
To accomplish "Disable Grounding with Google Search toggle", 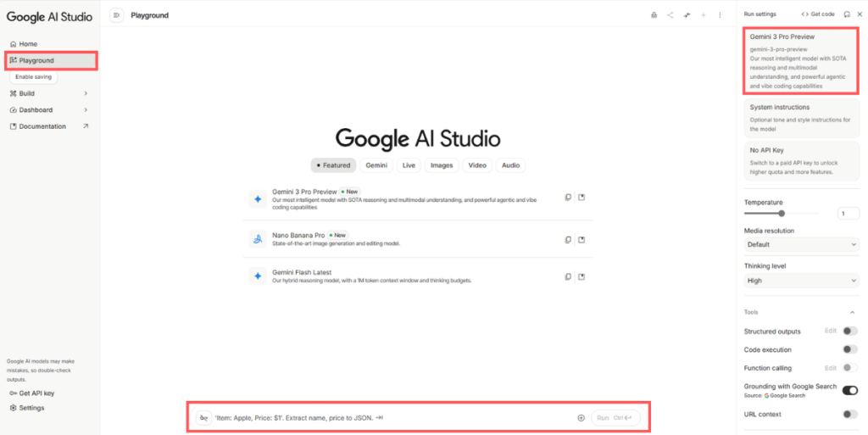I will [849, 390].
